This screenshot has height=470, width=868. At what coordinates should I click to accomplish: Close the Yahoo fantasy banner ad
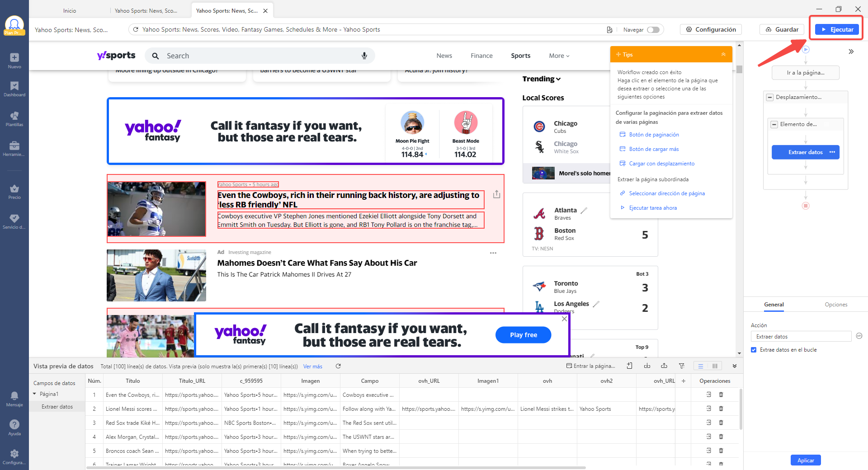pyautogui.click(x=564, y=319)
